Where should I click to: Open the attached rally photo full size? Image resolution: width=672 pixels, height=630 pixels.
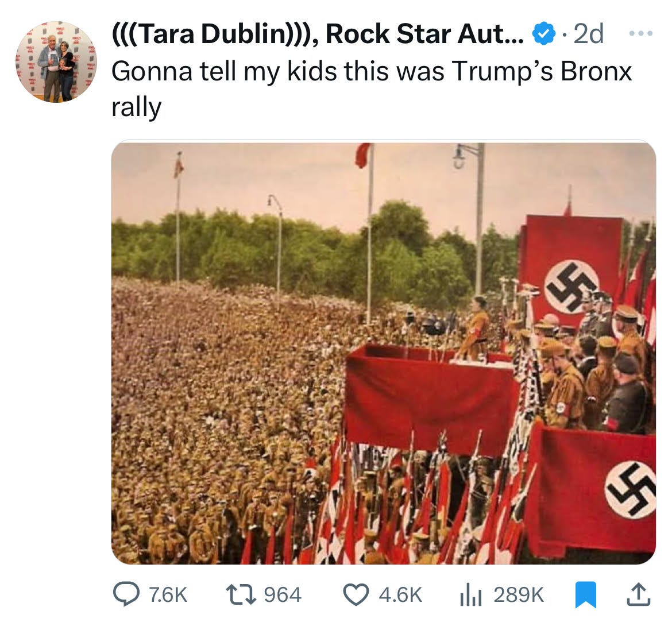click(x=383, y=353)
